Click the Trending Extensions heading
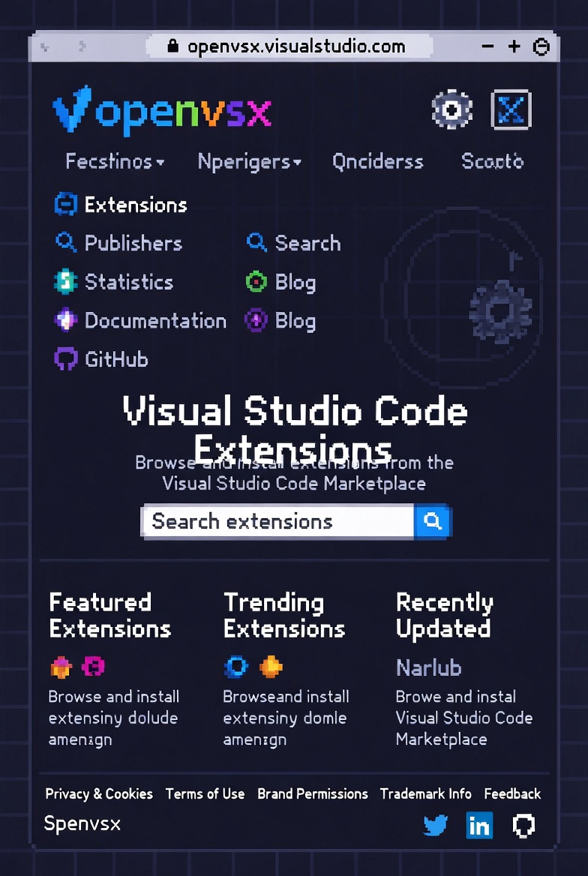Image resolution: width=588 pixels, height=876 pixels. coord(284,616)
